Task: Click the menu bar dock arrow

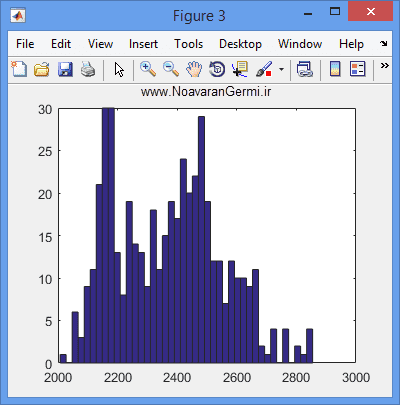Action: pos(384,43)
